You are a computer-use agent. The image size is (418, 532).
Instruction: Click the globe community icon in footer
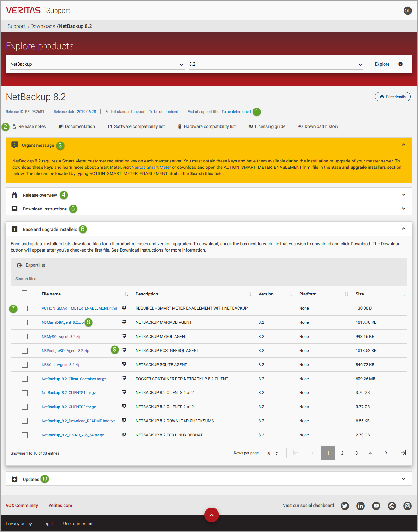[392, 506]
